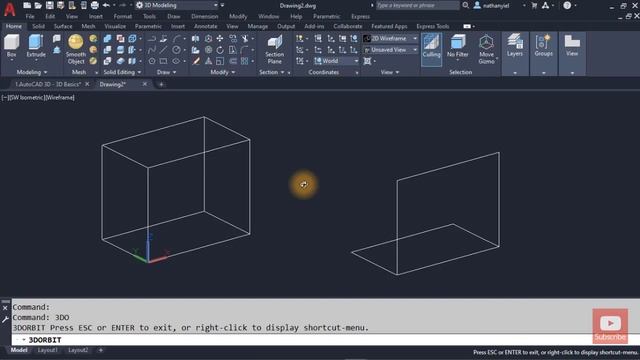Expand the Modeling panel
Image resolution: width=640 pixels, height=360 pixels.
[x=32, y=72]
